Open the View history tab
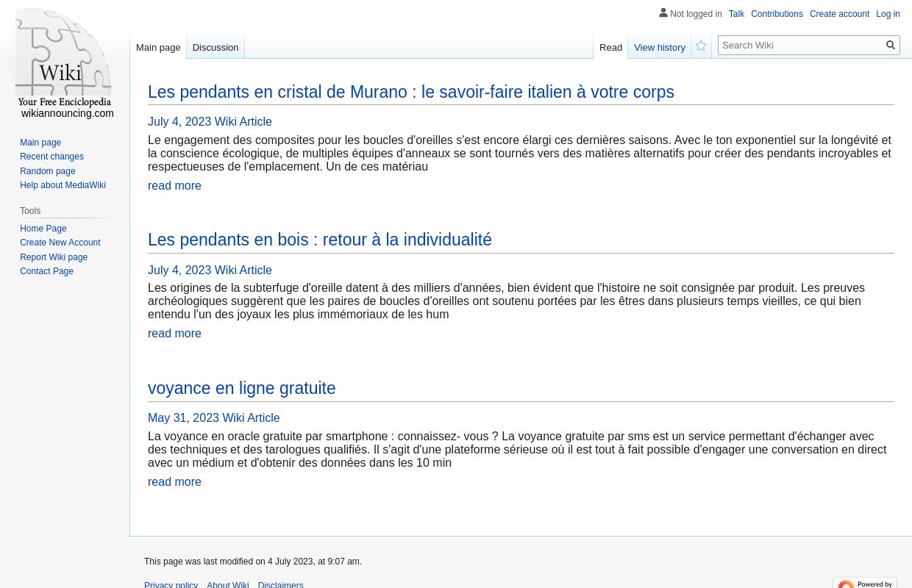This screenshot has width=912, height=588. [659, 48]
